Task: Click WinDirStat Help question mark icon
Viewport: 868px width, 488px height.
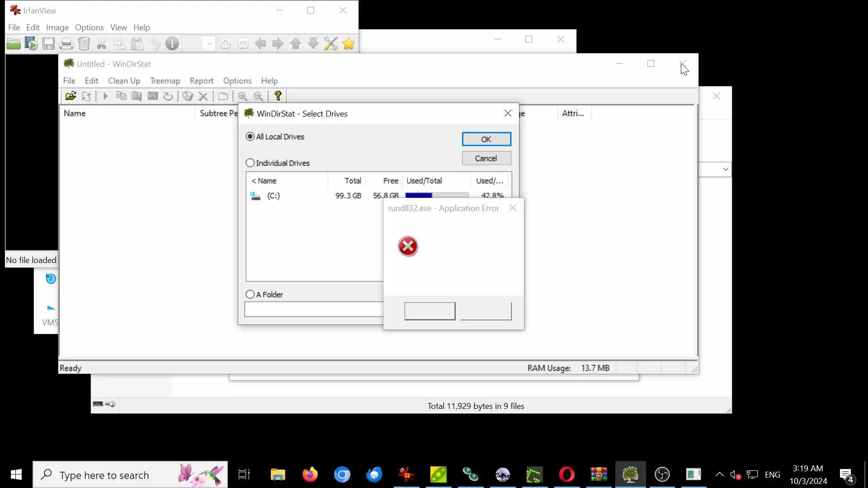Action: tap(278, 96)
